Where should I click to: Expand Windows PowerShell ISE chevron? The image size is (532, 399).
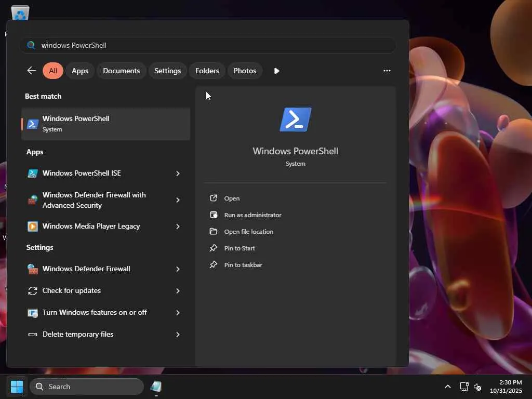[178, 174]
